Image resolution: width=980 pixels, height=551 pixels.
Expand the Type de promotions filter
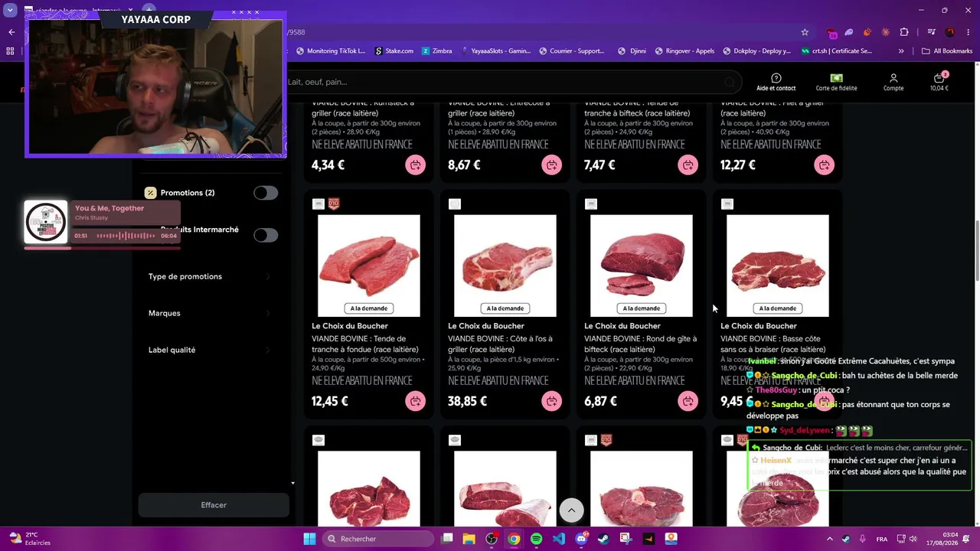(208, 276)
